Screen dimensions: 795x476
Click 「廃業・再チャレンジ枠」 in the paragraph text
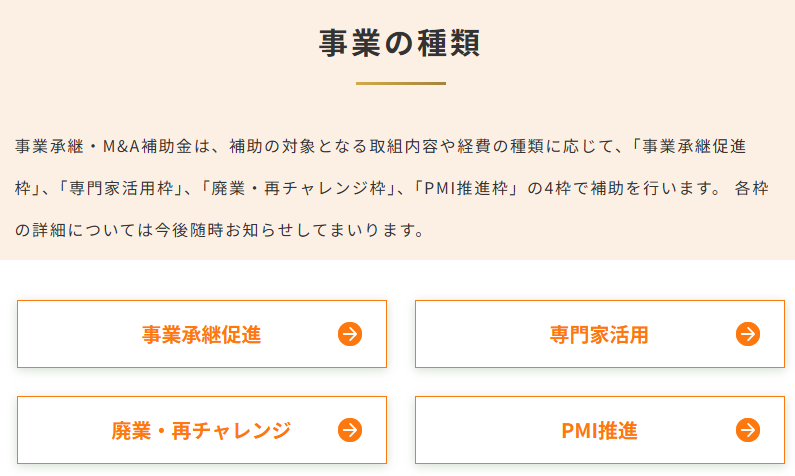click(x=290, y=188)
